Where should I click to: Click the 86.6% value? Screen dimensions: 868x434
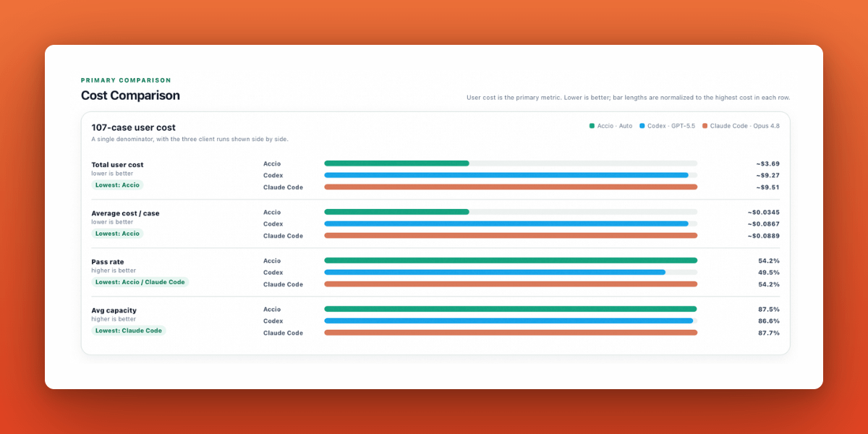[x=769, y=320]
